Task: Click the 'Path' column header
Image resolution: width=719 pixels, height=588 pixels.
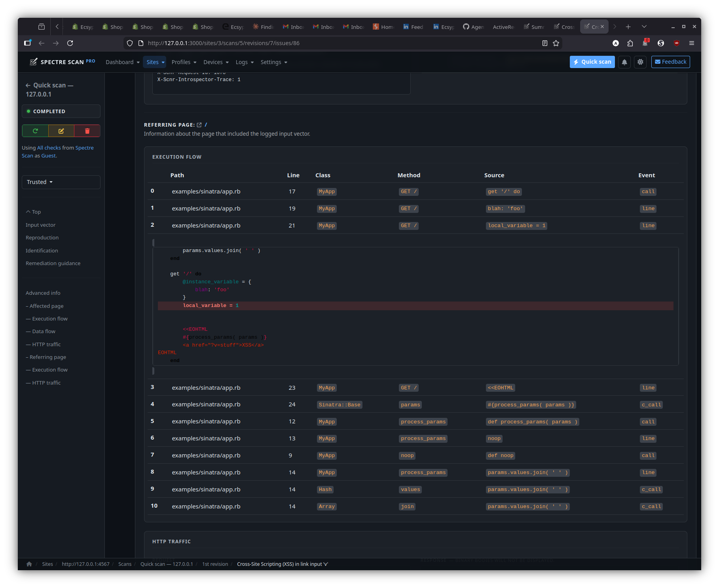Action: [177, 176]
